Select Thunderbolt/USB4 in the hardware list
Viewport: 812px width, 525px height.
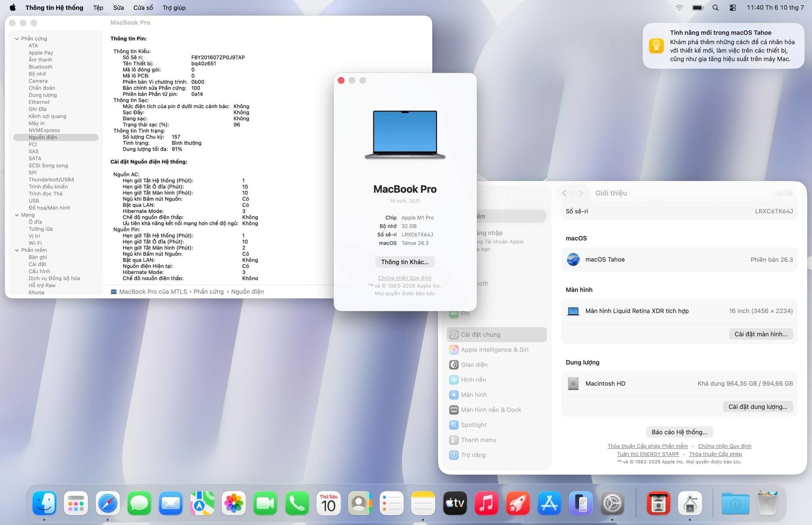click(x=51, y=180)
